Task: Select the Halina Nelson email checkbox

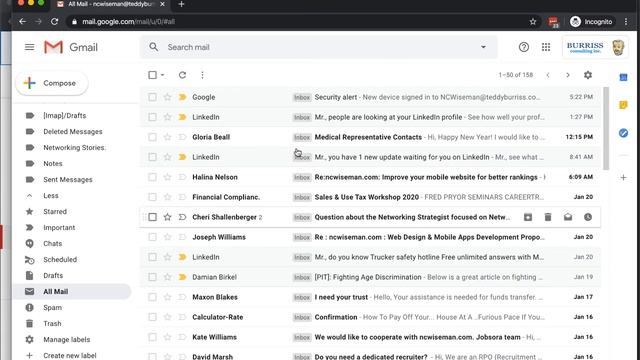Action: [x=152, y=177]
